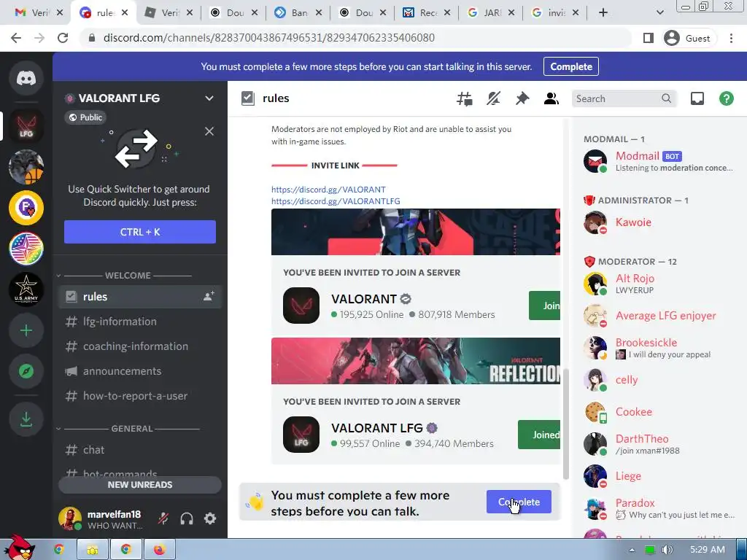Open Modmail bot member profile
The image size is (747, 560).
point(659,161)
